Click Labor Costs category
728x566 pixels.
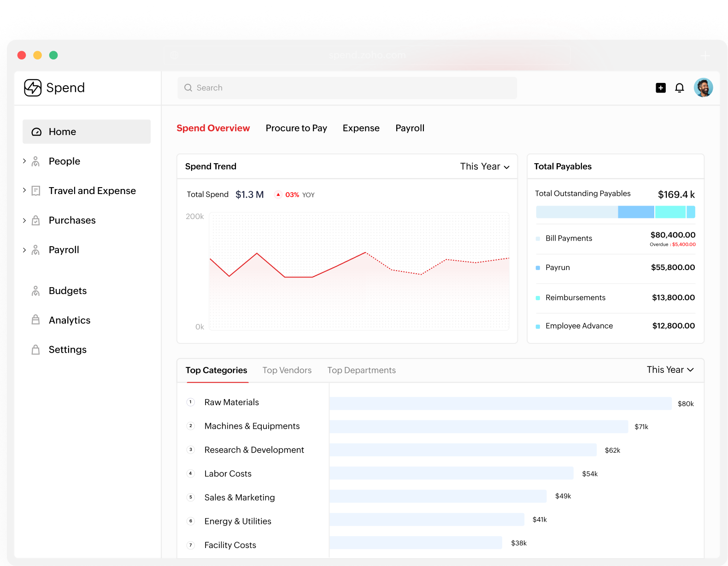228,474
